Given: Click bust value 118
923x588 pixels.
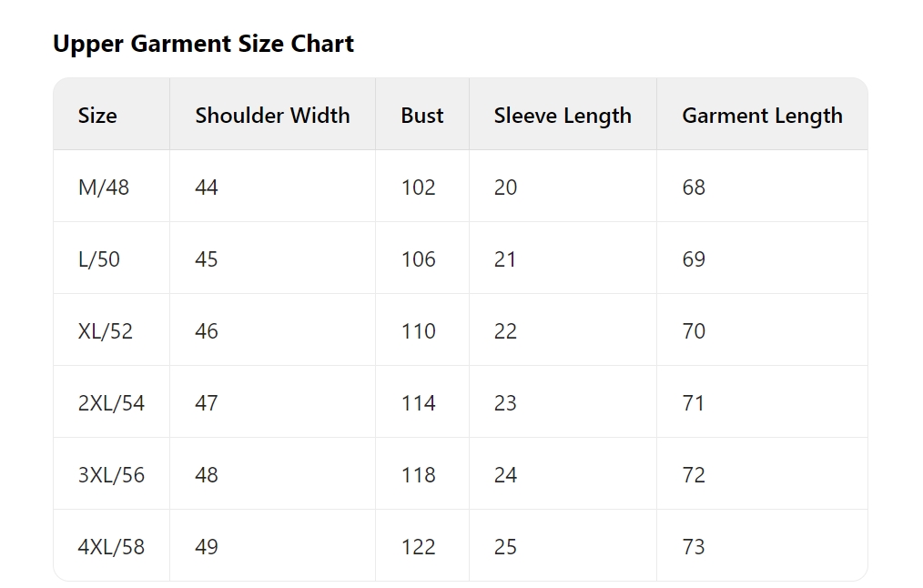Looking at the screenshot, I should pos(419,474).
